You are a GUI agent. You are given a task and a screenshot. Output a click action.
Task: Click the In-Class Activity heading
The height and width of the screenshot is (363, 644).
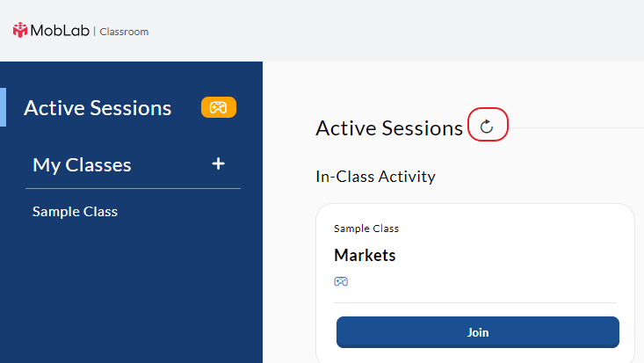[x=375, y=177]
